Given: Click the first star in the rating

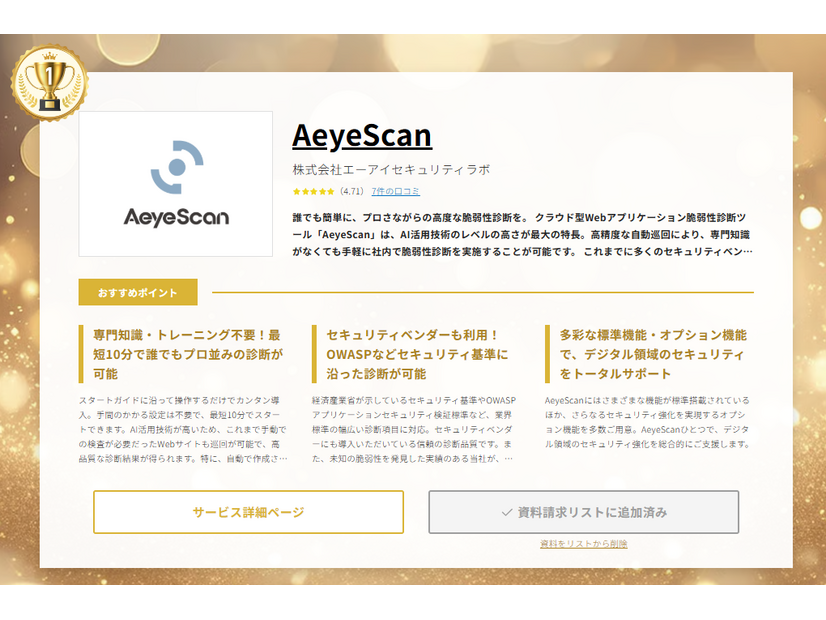Looking at the screenshot, I should click(297, 190).
